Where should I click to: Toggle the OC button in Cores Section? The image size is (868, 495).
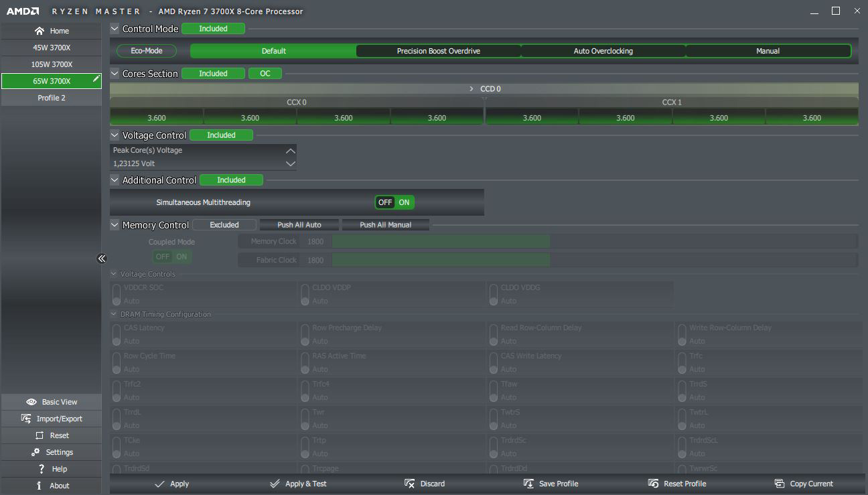tap(265, 74)
